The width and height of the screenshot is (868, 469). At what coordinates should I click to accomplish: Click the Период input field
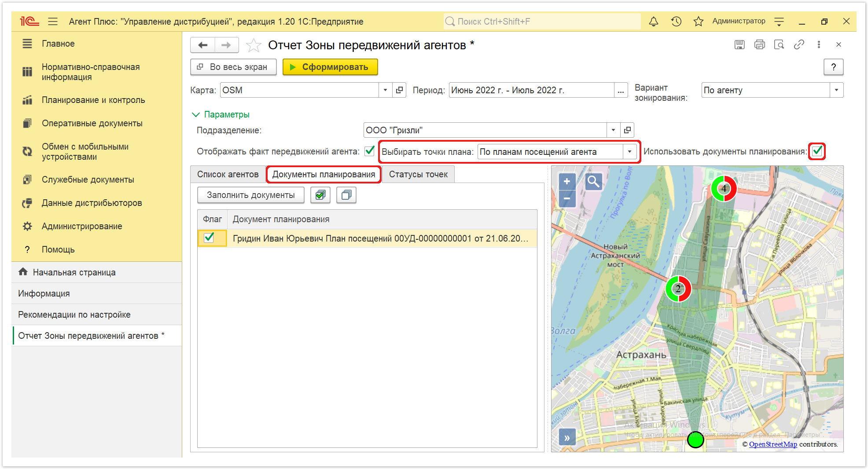(532, 90)
